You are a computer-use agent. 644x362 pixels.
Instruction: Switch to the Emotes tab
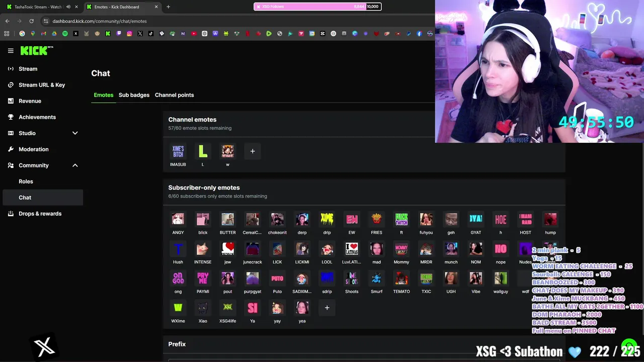click(x=104, y=95)
